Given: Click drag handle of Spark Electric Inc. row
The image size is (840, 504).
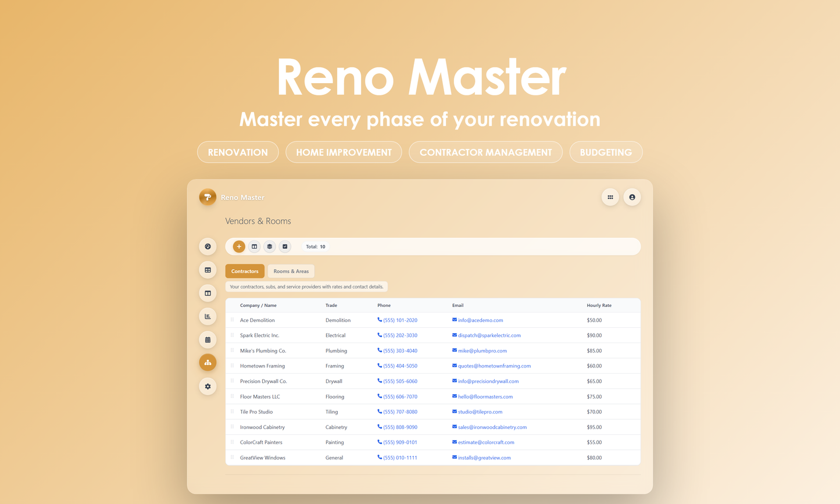Looking at the screenshot, I should pos(232,335).
